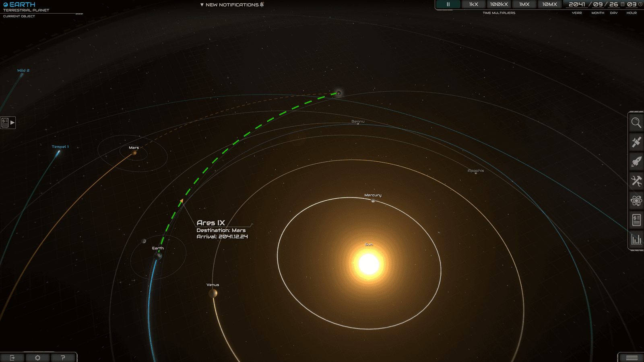This screenshot has width=644, height=362.
Task: Click the Earth globe icon in header
Action: [x=6, y=5]
